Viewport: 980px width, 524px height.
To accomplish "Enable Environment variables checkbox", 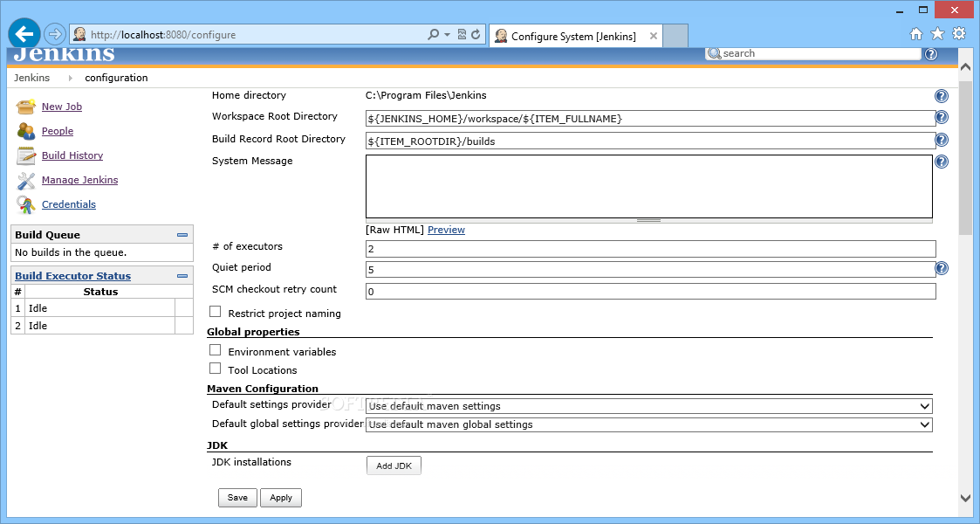I will point(215,350).
